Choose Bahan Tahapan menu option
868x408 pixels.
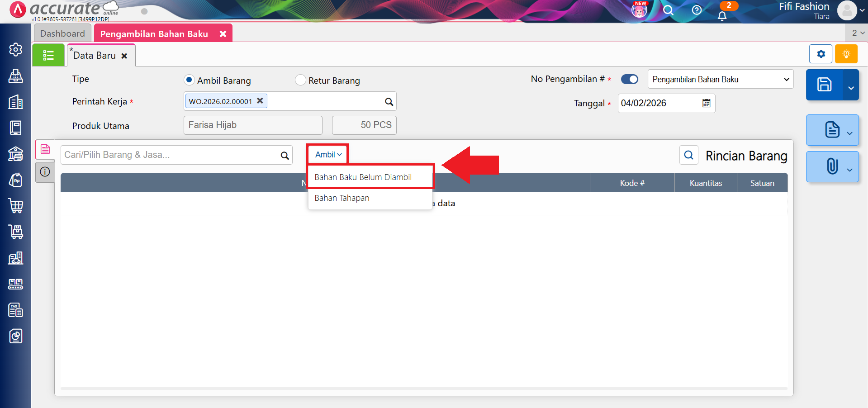click(x=342, y=198)
